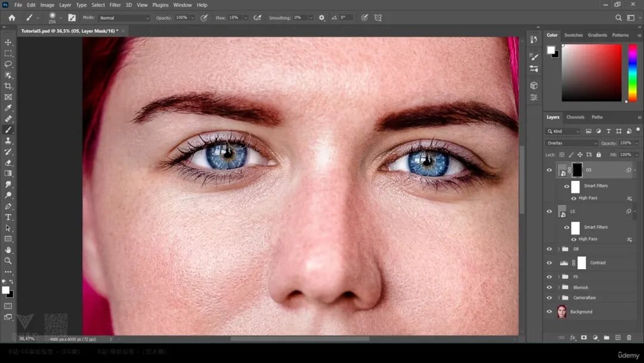Hide the LS layer

(x=549, y=211)
